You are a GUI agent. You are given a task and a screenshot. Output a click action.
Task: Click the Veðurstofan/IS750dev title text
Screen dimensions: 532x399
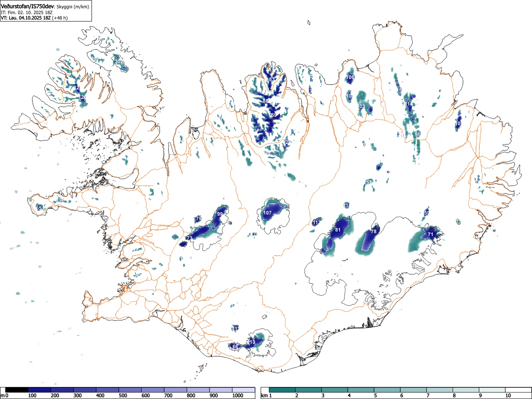point(27,5)
